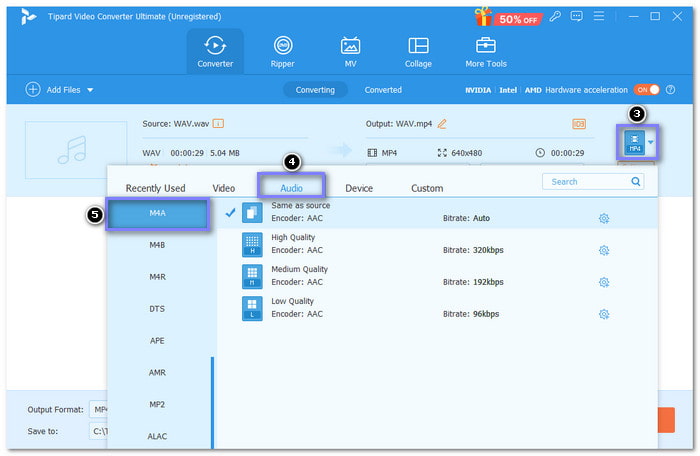The image size is (700, 456).
Task: Click the Add Files plus icon
Action: pyautogui.click(x=33, y=90)
